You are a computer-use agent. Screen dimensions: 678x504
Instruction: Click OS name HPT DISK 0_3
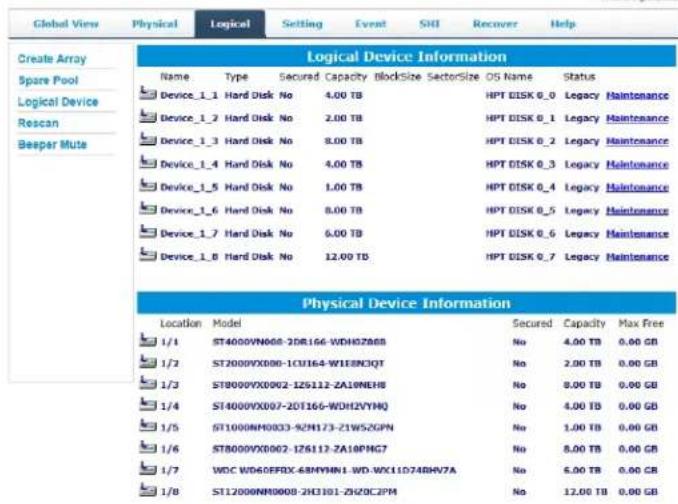tap(520, 164)
